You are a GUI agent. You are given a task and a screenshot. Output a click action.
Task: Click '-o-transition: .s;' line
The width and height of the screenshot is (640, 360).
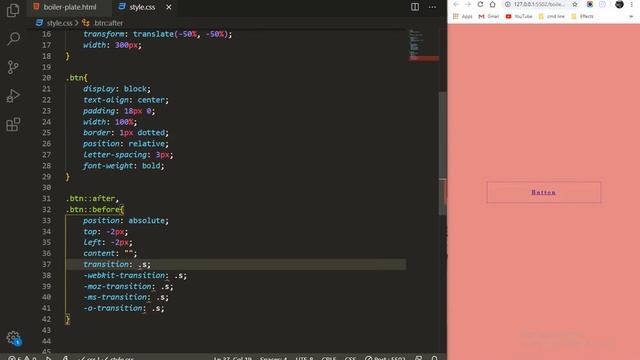pos(124,308)
